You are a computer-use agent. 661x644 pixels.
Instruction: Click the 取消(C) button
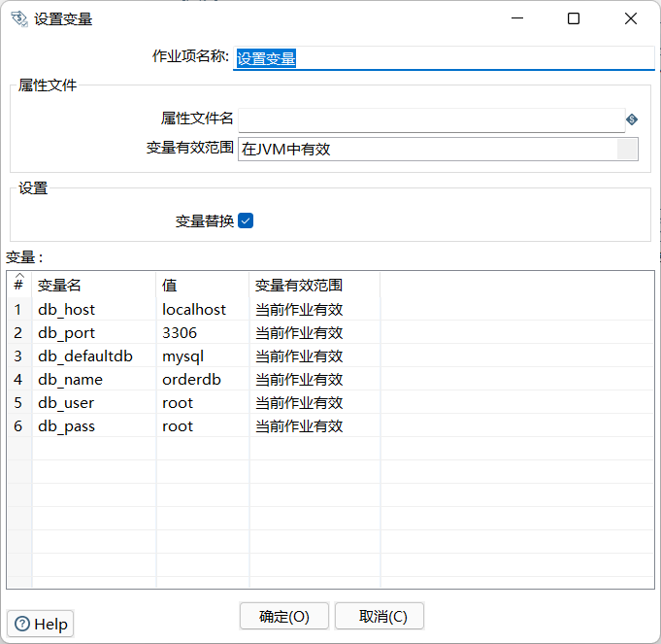pyautogui.click(x=379, y=616)
